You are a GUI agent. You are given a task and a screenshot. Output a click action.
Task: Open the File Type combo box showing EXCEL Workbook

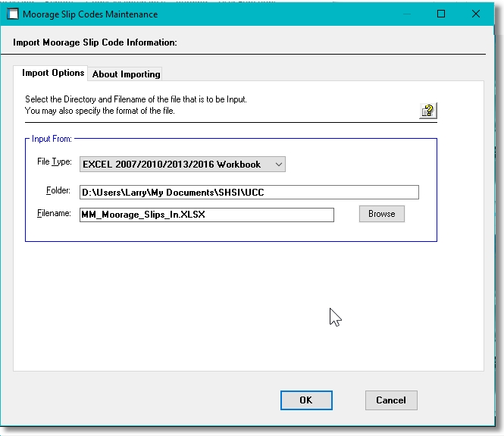pos(174,164)
